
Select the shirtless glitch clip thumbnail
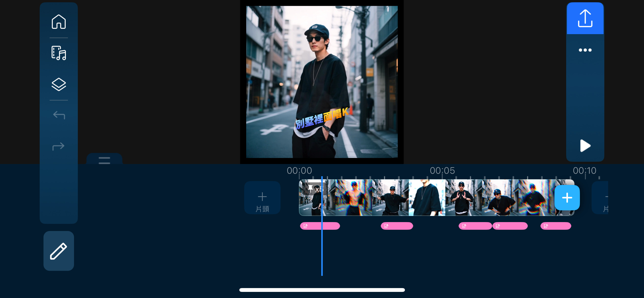354,198
